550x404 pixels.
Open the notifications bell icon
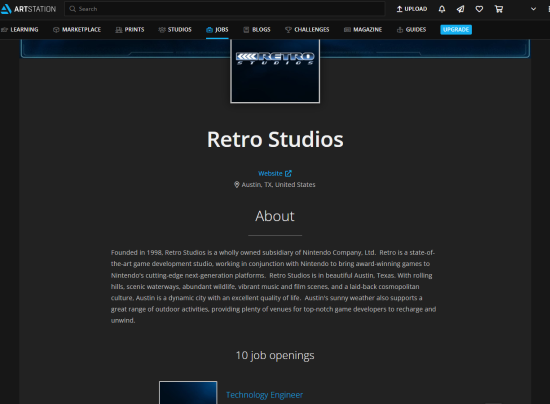point(442,9)
